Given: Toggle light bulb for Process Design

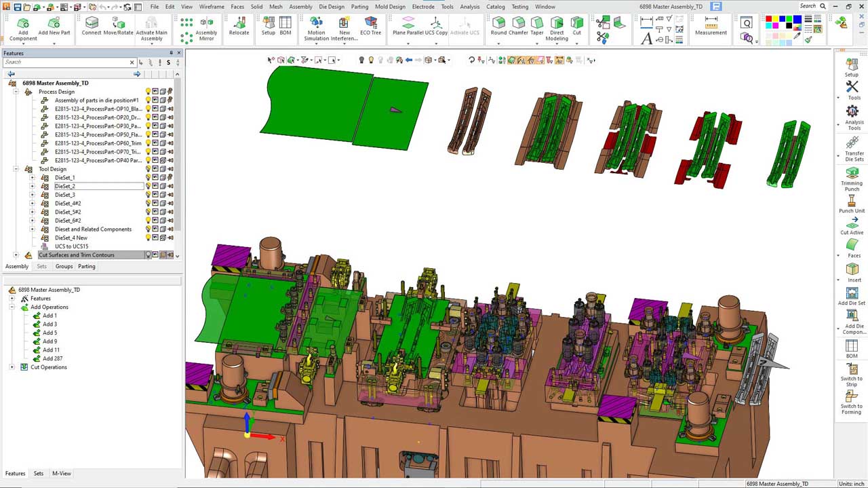Looking at the screenshot, I should [x=148, y=92].
